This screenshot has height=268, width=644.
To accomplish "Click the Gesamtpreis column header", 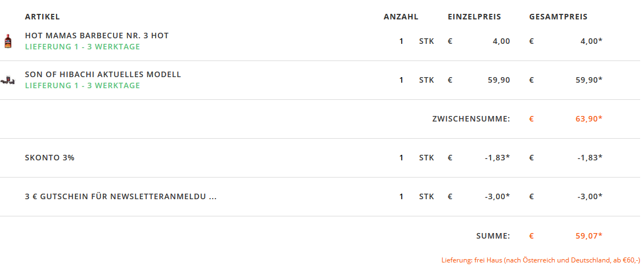I will coord(558,17).
